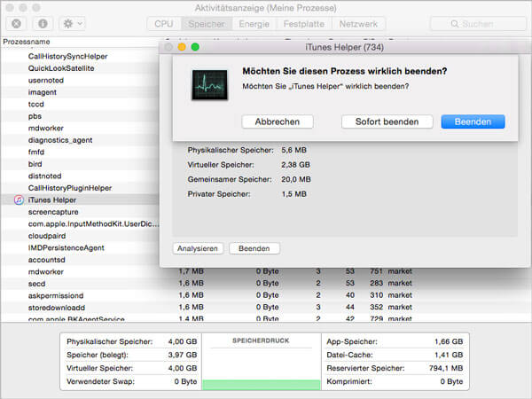Screen dimensions: 532x399
Task: Select the diagnostics_agent process
Action: tap(80, 140)
